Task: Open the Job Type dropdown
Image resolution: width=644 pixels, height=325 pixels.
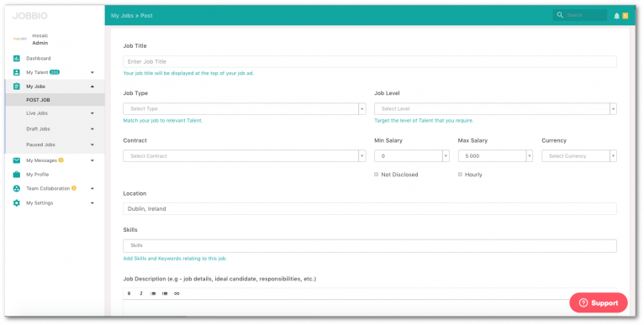Action: click(x=245, y=108)
